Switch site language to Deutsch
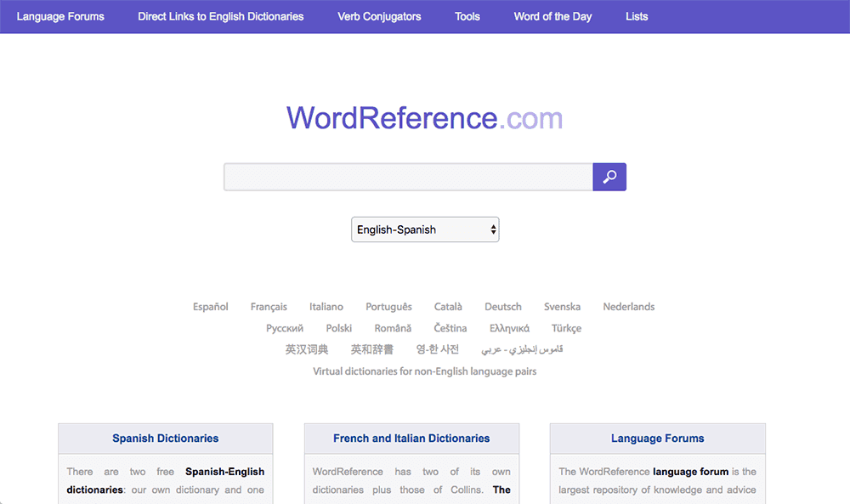The image size is (850, 504). [503, 307]
